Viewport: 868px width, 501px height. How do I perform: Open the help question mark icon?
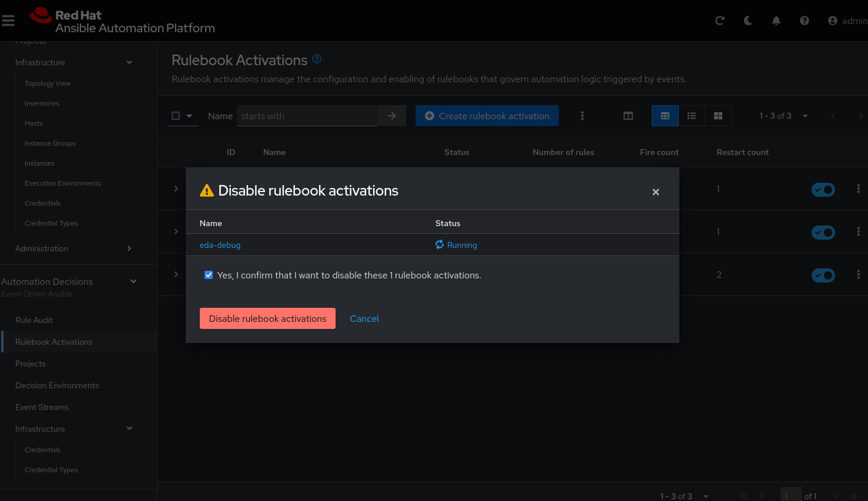coord(805,21)
